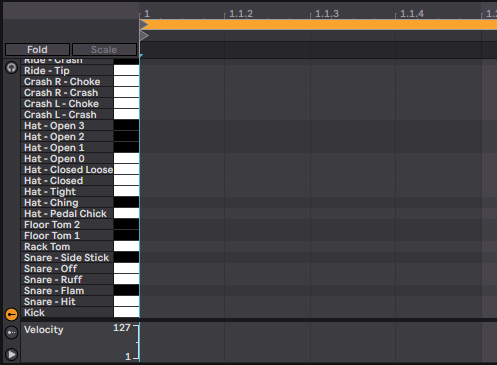Click the dotted velocity lane selector icon
This screenshot has height=365, width=497.
(12, 332)
